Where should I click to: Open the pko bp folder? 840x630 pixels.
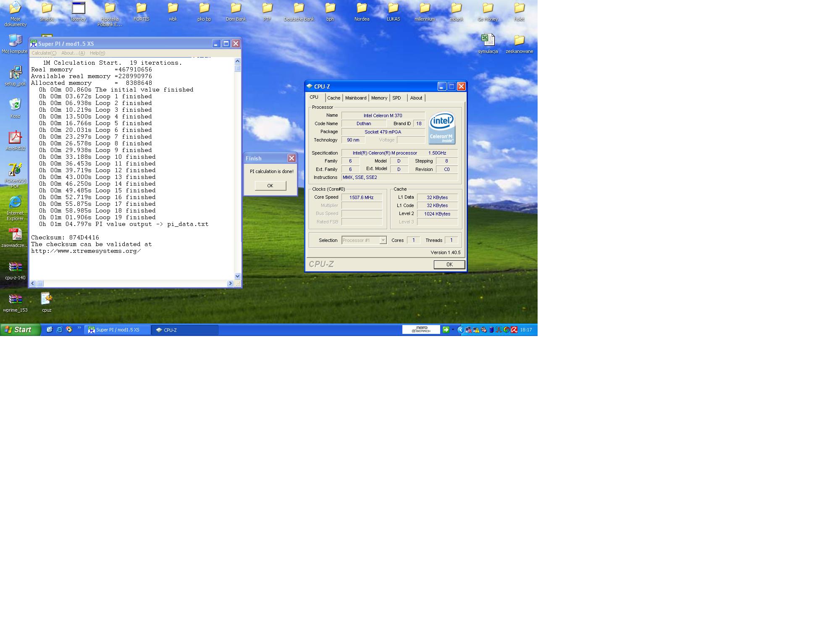pyautogui.click(x=204, y=12)
